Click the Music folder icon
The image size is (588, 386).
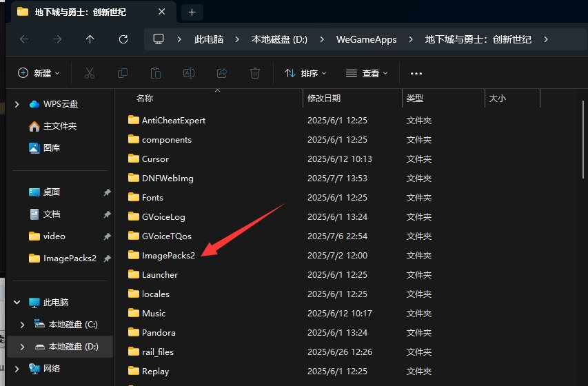[134, 313]
